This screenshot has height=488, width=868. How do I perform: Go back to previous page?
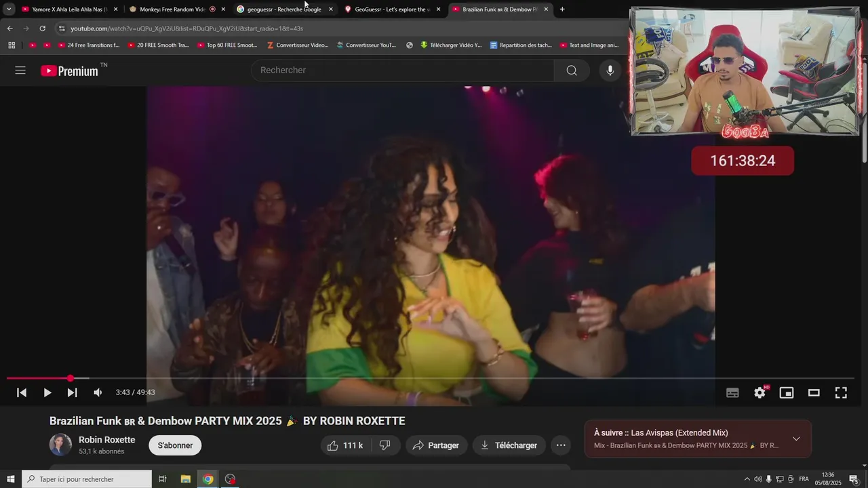pyautogui.click(x=9, y=28)
